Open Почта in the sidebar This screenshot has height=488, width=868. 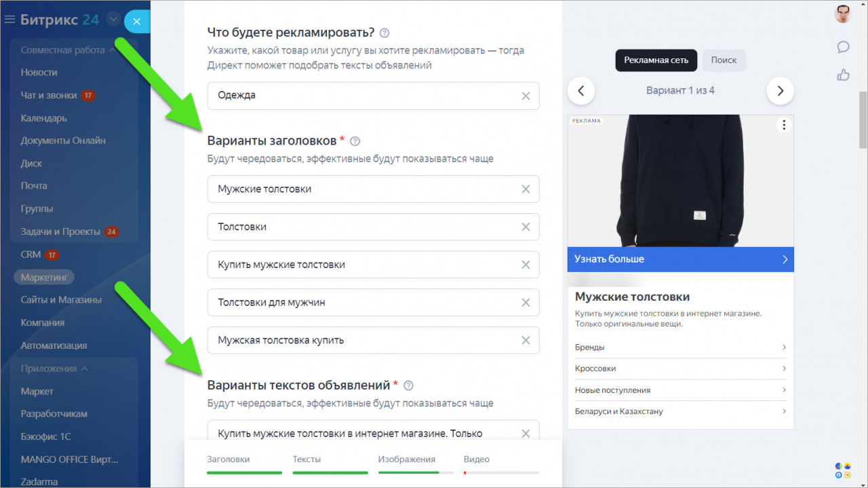(34, 186)
